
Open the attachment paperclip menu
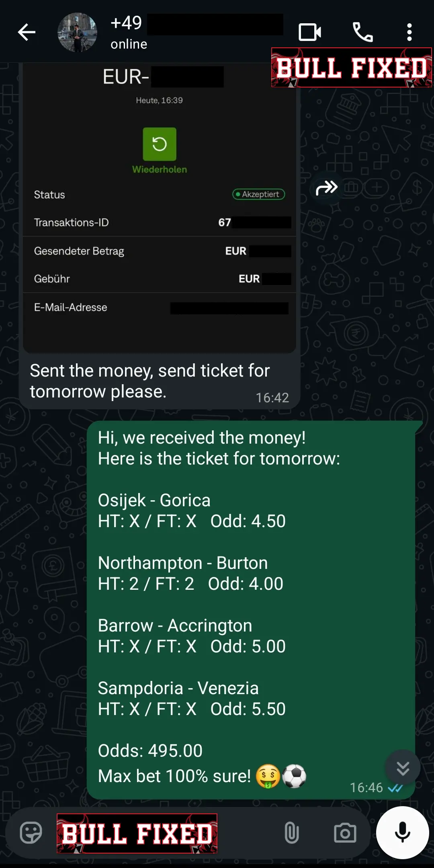click(x=291, y=833)
